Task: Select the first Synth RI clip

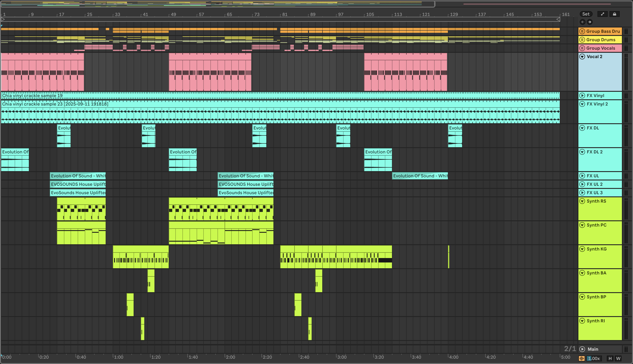Action: pyautogui.click(x=143, y=329)
